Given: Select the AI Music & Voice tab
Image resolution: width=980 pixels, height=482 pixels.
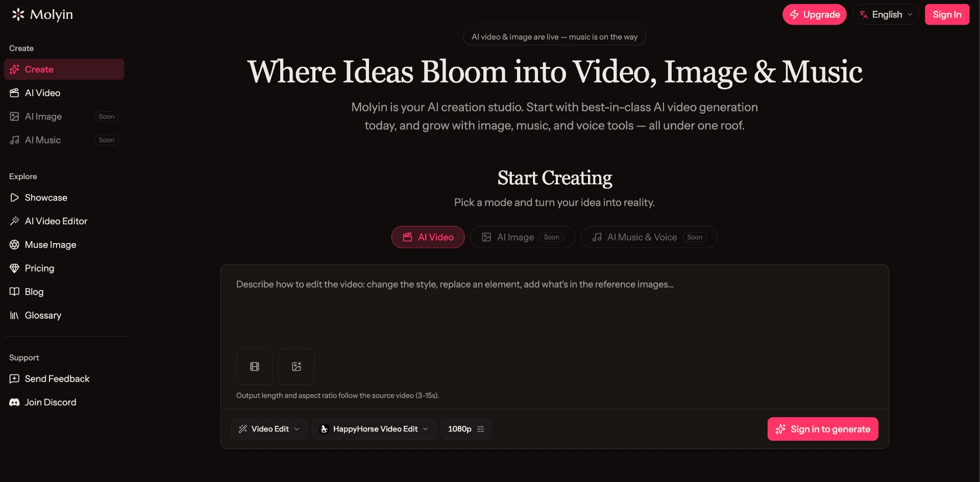Looking at the screenshot, I should click(x=649, y=237).
